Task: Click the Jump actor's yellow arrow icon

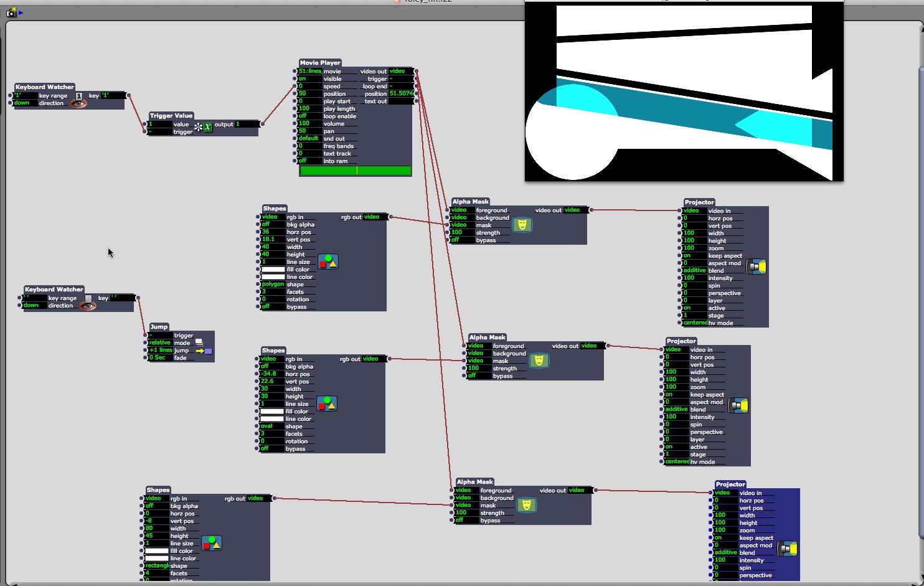Action: [x=200, y=351]
